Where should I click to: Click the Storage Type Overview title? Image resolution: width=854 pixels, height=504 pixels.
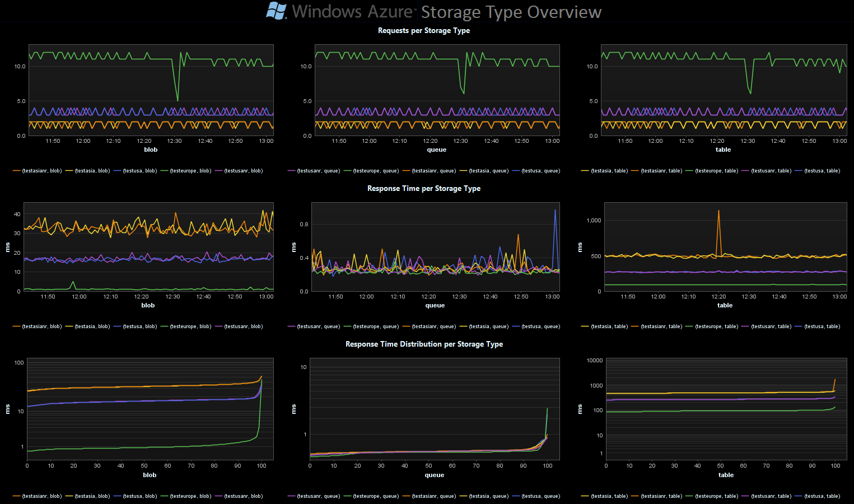pos(511,12)
